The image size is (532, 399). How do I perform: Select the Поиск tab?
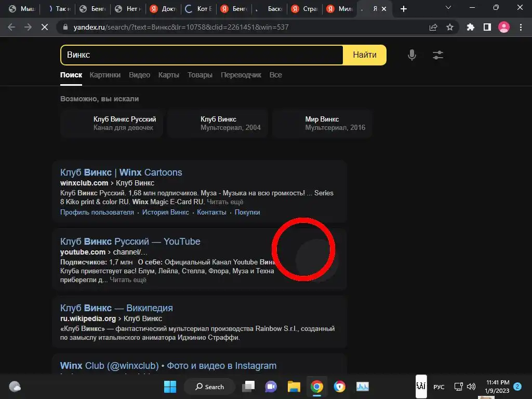(x=71, y=75)
